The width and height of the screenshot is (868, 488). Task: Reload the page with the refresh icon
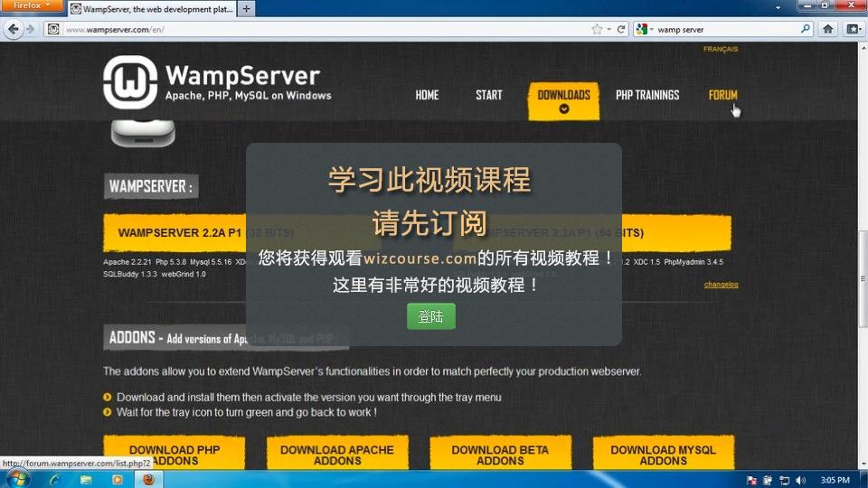621,29
